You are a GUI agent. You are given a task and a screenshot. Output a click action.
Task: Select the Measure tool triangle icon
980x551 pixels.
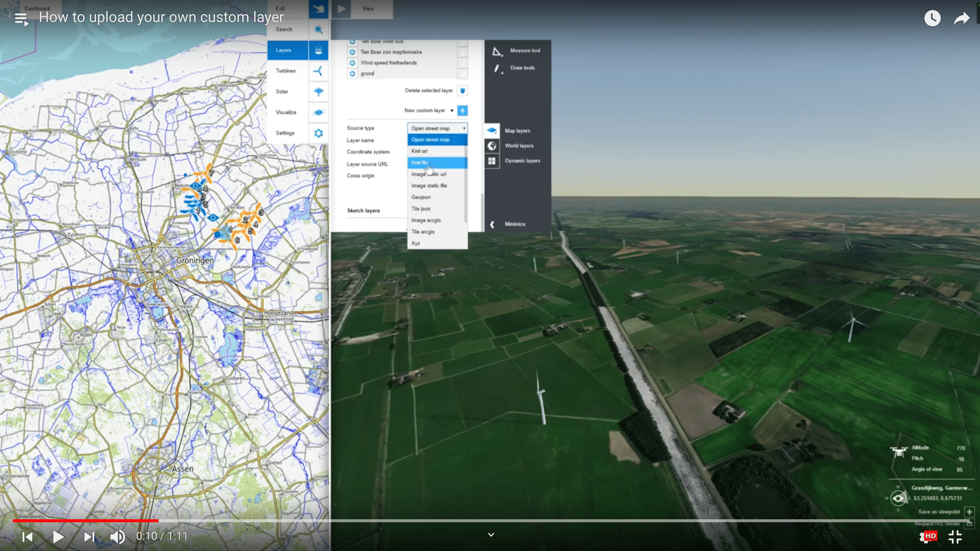coord(497,51)
